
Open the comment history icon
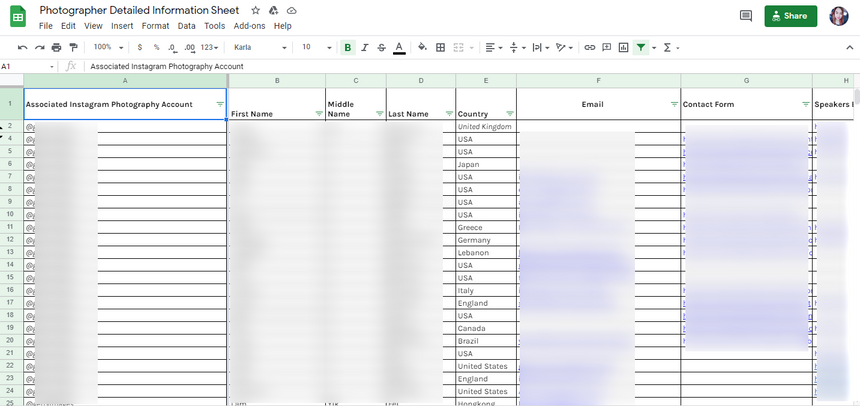pos(745,16)
